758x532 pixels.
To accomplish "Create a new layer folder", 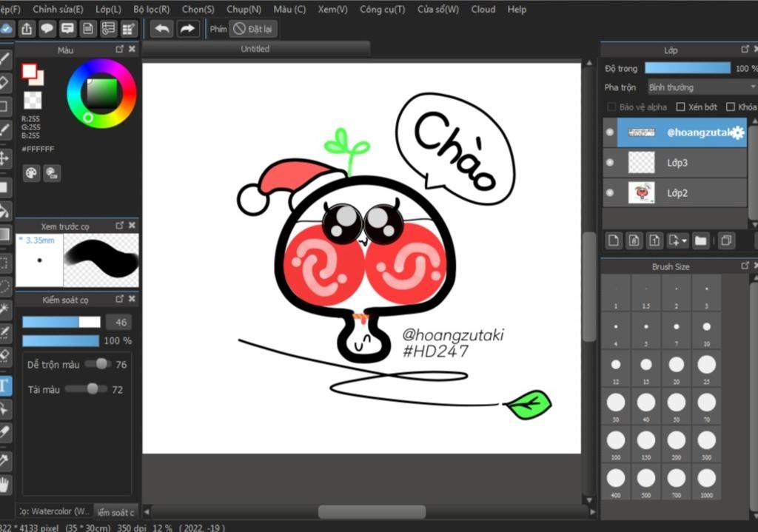I will point(700,240).
